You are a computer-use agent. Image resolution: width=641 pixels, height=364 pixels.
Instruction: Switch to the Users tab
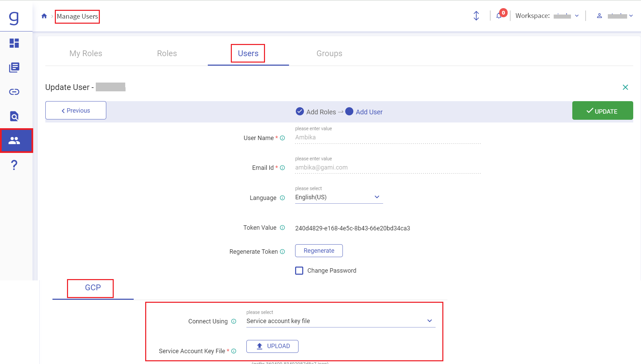click(x=248, y=53)
